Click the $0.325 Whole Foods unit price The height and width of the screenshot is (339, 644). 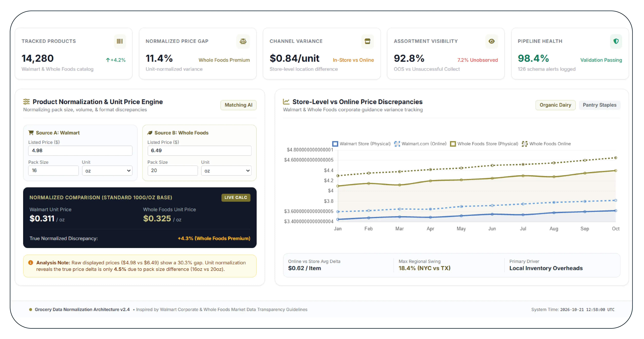pyautogui.click(x=157, y=219)
